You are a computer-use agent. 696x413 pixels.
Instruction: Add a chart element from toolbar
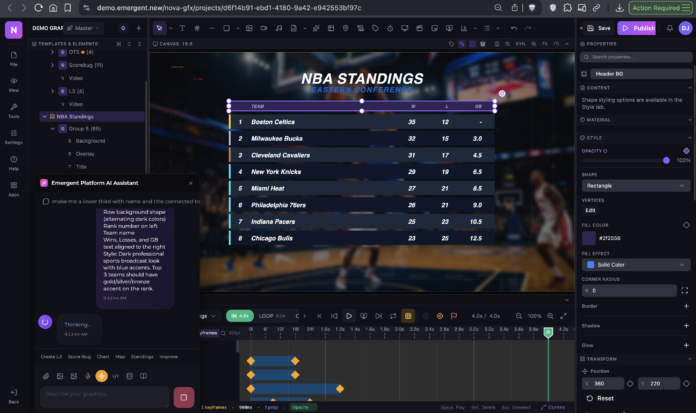click(x=464, y=28)
